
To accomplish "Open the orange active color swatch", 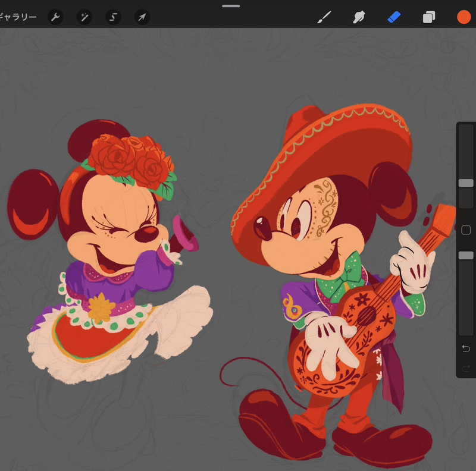I will click(464, 17).
